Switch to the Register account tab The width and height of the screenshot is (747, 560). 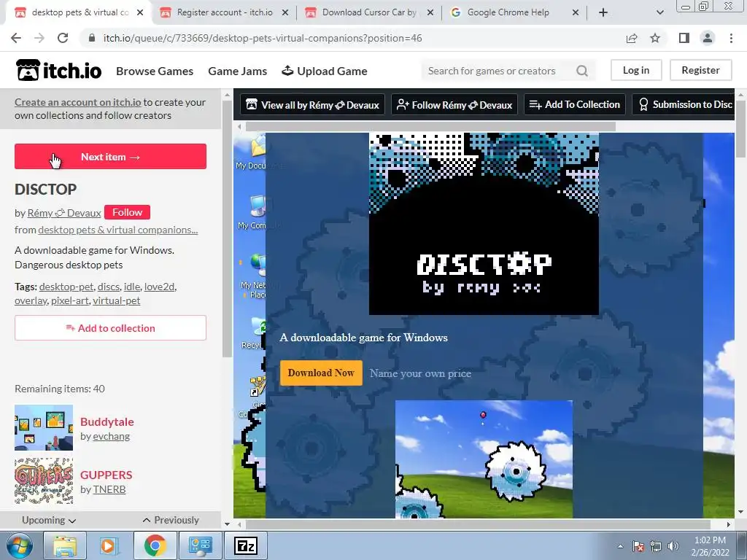pos(225,12)
